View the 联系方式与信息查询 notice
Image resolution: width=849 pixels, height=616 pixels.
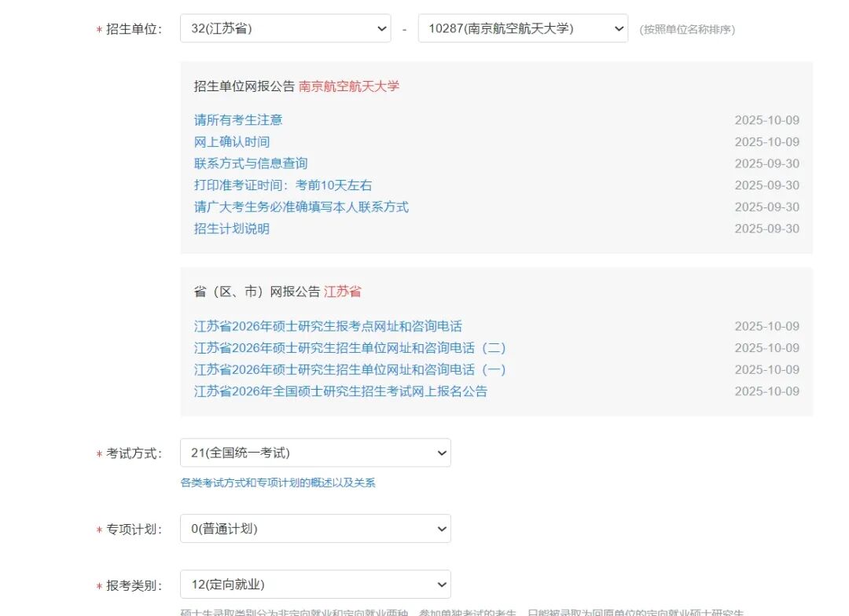pyautogui.click(x=252, y=163)
